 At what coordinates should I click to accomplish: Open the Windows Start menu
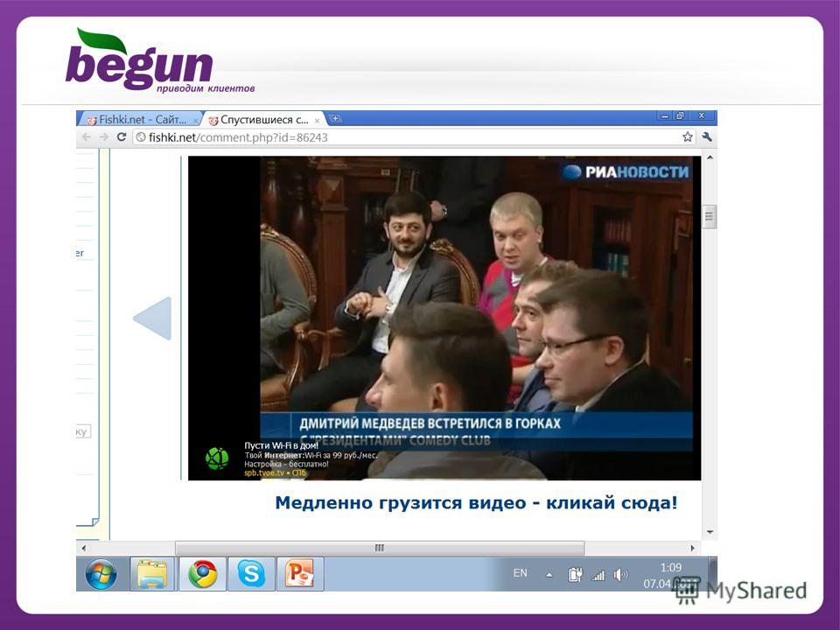tap(101, 574)
